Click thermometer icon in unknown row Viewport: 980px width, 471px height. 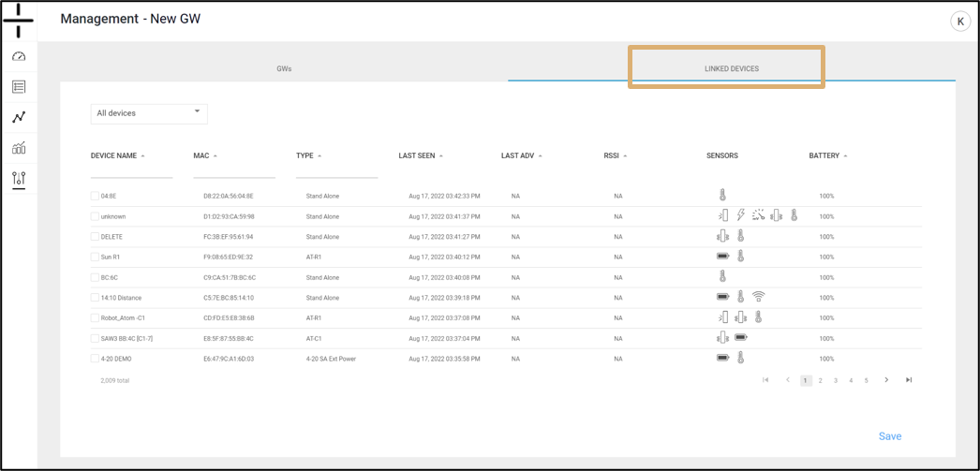(x=794, y=215)
